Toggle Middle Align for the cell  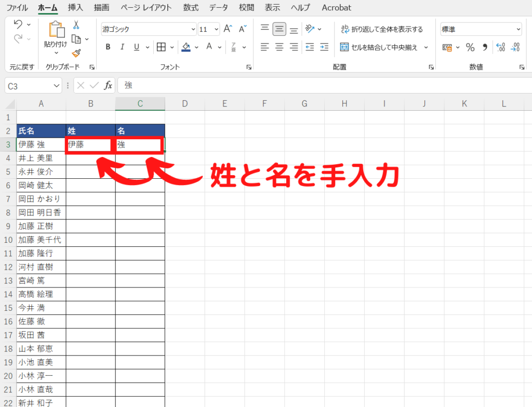[x=279, y=29]
